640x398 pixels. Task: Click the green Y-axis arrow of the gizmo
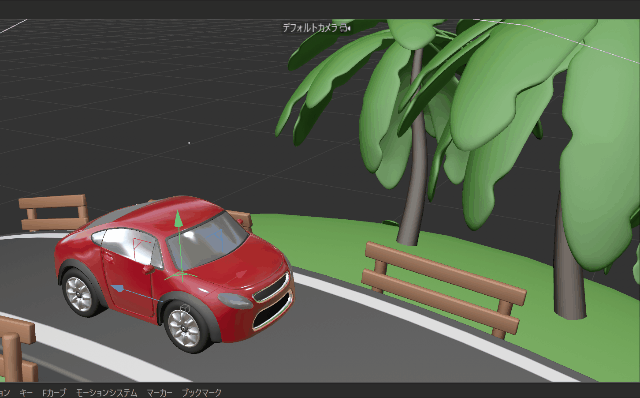pyautogui.click(x=178, y=219)
